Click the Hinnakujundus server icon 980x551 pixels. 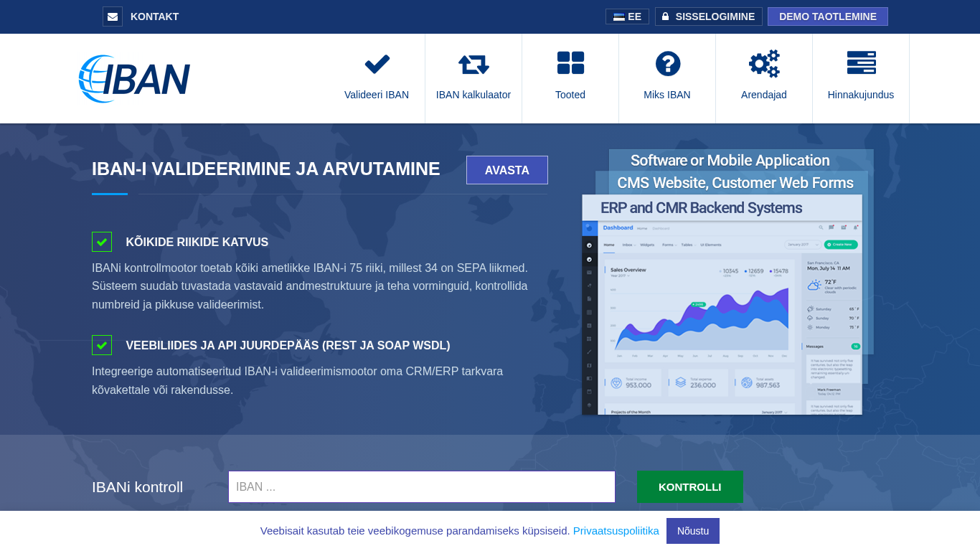[x=861, y=63]
